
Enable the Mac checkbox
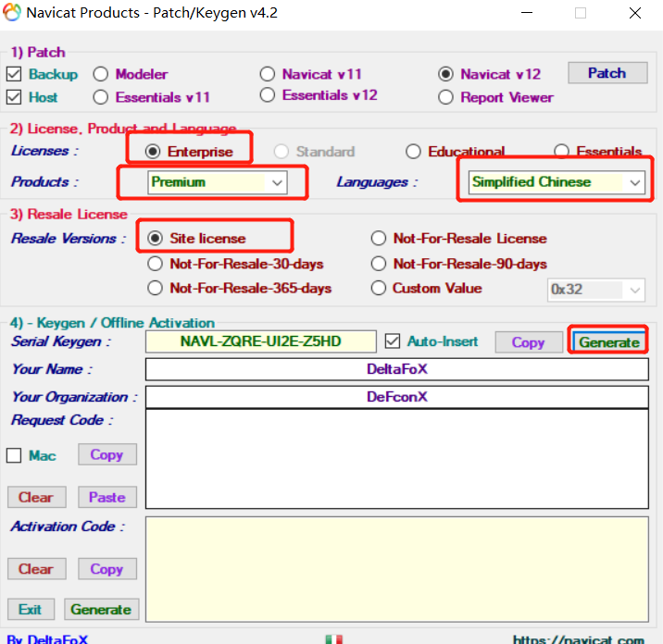point(14,455)
